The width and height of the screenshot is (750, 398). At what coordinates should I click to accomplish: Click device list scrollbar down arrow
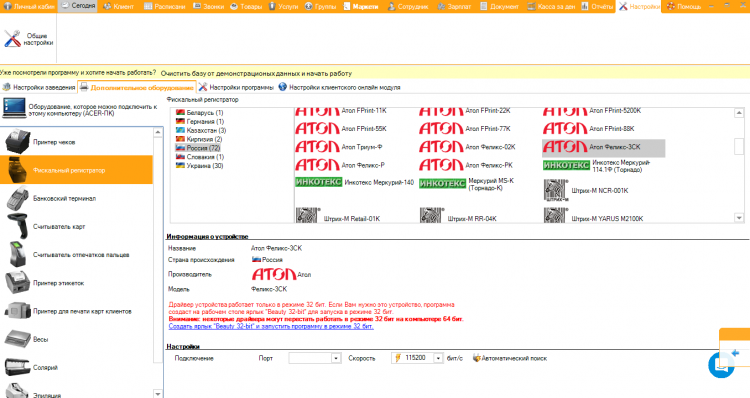coord(739,218)
